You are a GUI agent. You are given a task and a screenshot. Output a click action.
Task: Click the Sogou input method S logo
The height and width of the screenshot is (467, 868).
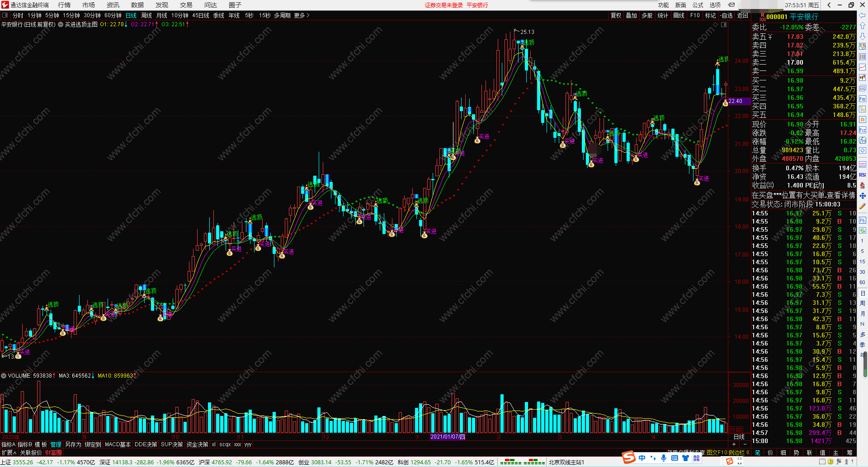point(629,458)
